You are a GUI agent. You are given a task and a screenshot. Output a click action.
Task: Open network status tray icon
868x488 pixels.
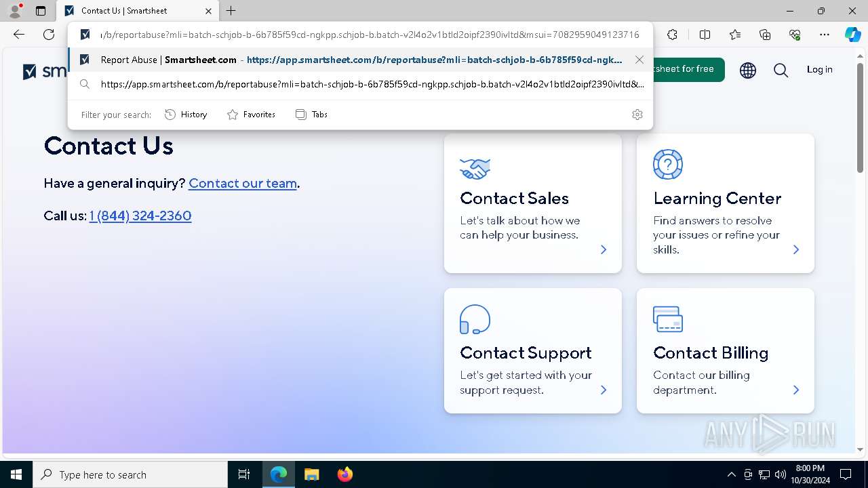[x=764, y=474]
